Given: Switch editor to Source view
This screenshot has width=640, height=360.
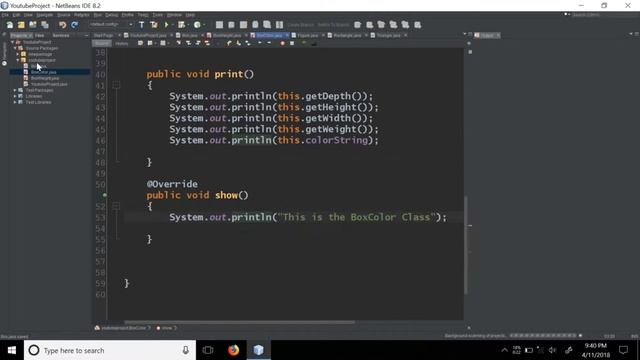Looking at the screenshot, I should [x=102, y=43].
